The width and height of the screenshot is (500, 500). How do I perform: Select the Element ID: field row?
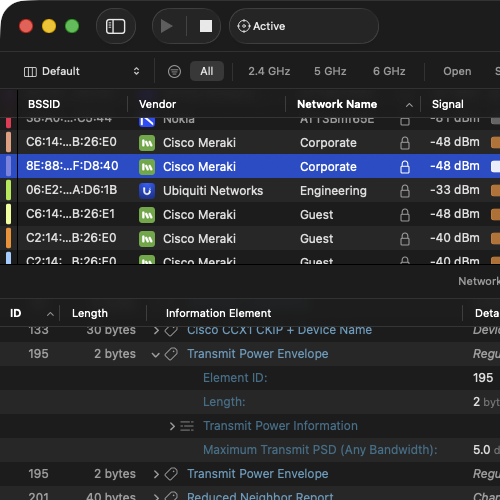[250, 378]
